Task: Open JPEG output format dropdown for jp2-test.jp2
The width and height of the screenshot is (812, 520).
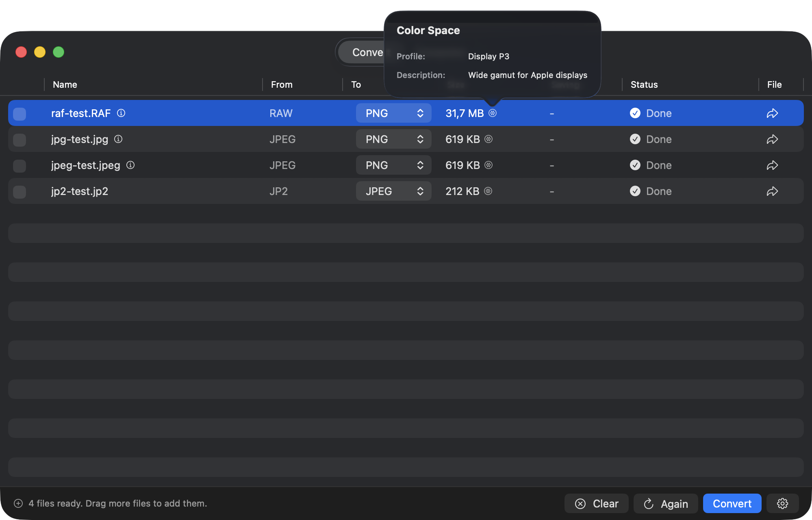Action: (393, 191)
